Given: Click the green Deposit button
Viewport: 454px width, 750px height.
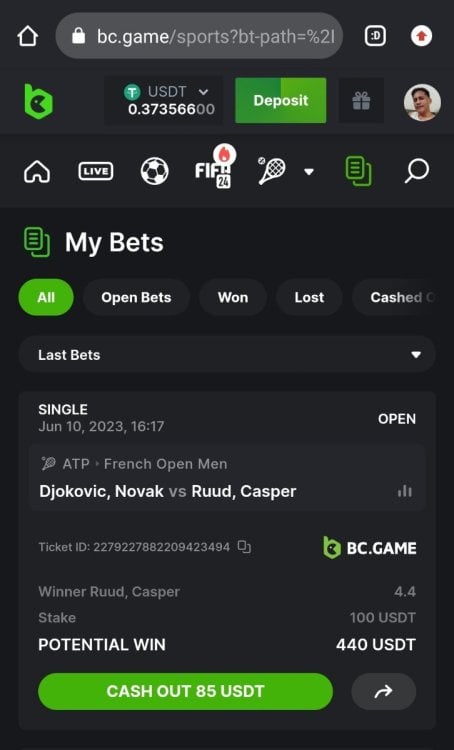Looking at the screenshot, I should tap(281, 100).
